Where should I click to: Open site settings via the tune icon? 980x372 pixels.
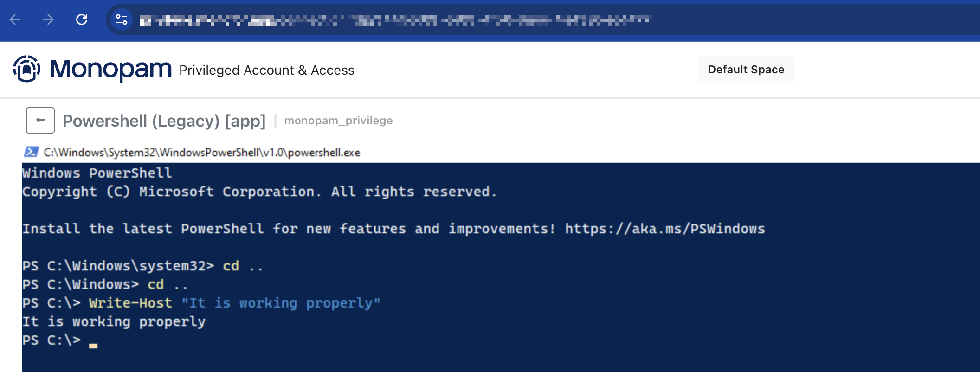pos(121,19)
